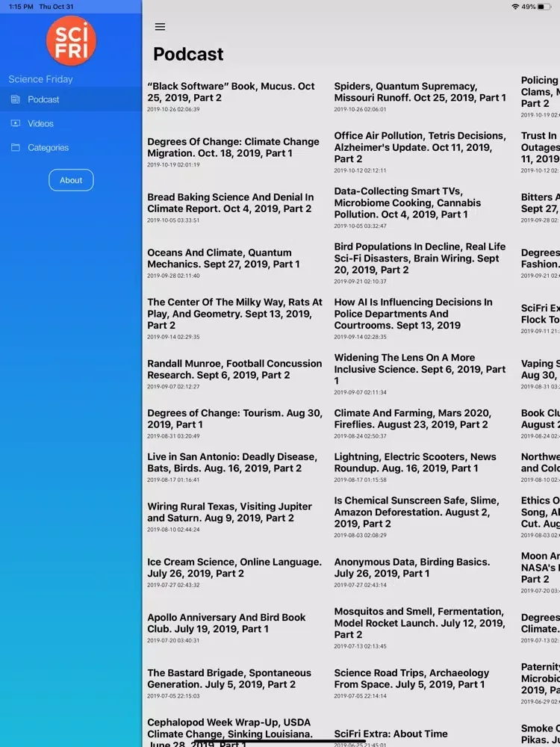The width and height of the screenshot is (560, 747).
Task: Click timestamp 2019-10-19 02:01:19
Action: point(173,164)
